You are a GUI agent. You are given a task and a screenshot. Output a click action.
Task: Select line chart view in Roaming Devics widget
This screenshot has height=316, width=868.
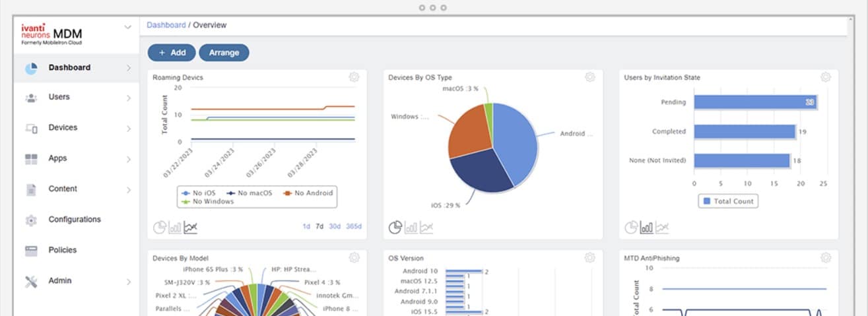pyautogui.click(x=190, y=228)
